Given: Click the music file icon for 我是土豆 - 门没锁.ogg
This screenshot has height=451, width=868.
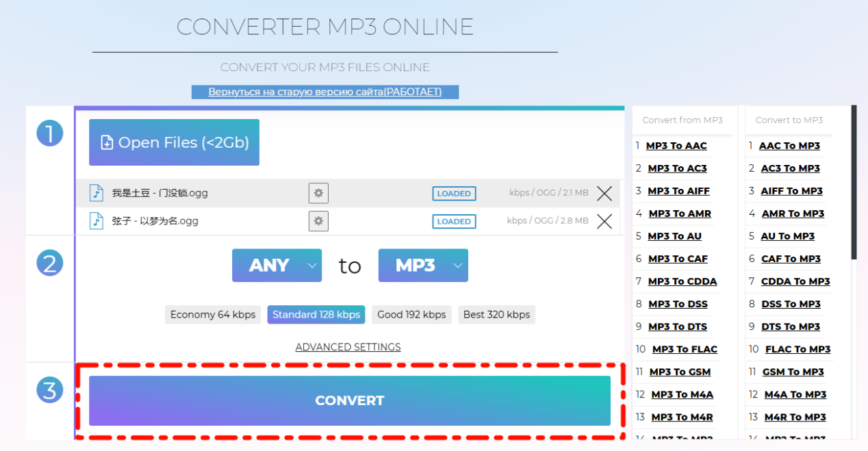Looking at the screenshot, I should [97, 193].
